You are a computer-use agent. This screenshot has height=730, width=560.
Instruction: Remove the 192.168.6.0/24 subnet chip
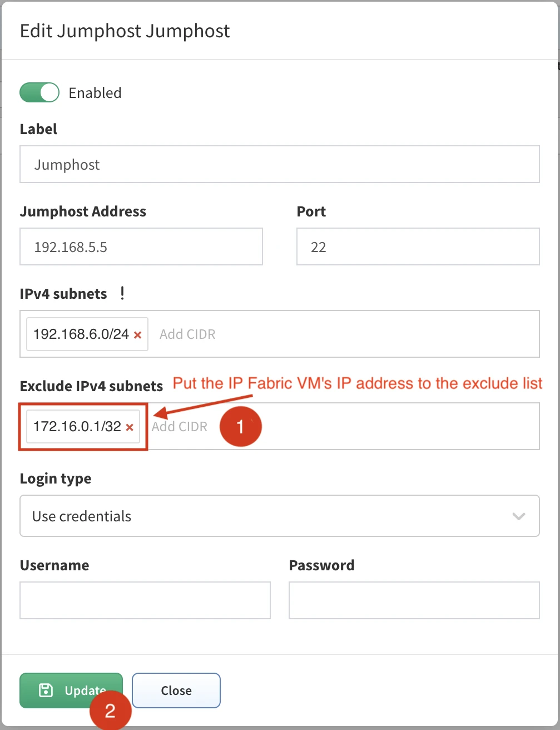tap(138, 335)
